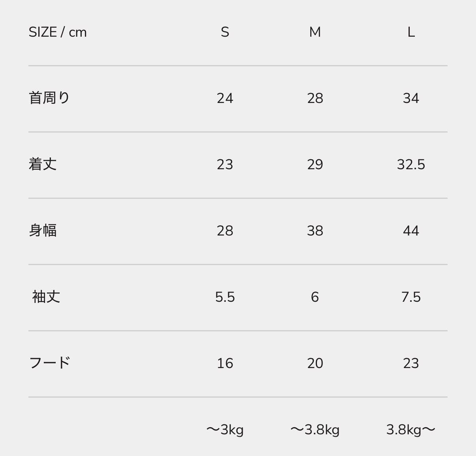The width and height of the screenshot is (476, 456).
Task: Click 着丈 value 29 for size M
Action: pos(315,164)
